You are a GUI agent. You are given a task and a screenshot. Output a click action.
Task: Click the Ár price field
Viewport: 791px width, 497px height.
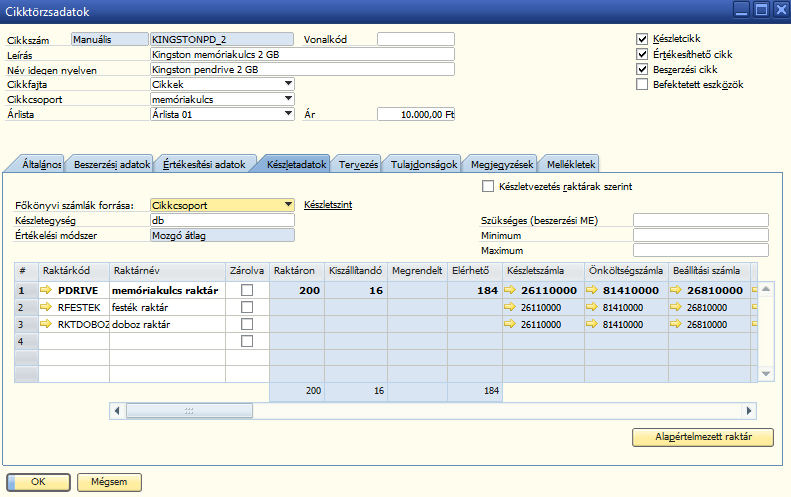tap(416, 115)
